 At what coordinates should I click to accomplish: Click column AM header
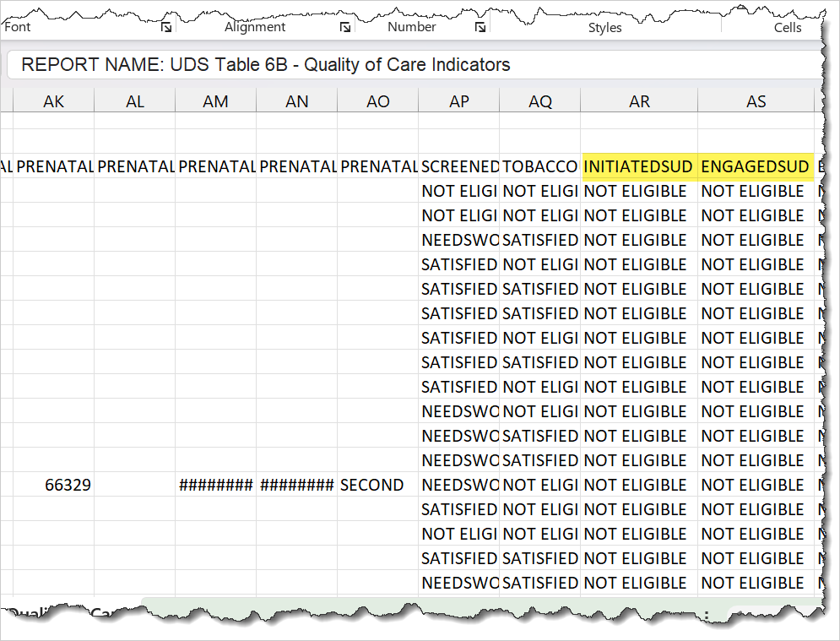(x=215, y=101)
